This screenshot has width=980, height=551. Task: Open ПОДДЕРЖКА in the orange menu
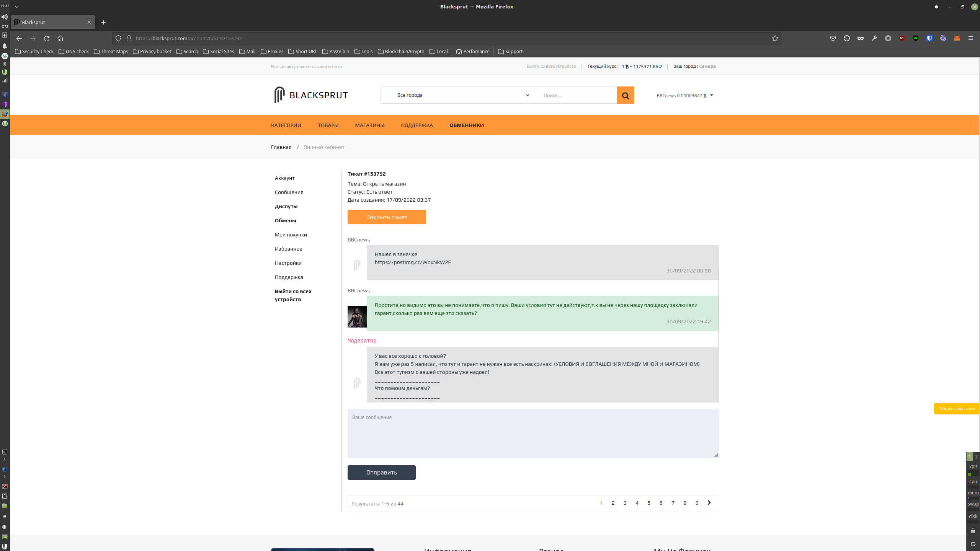click(417, 125)
